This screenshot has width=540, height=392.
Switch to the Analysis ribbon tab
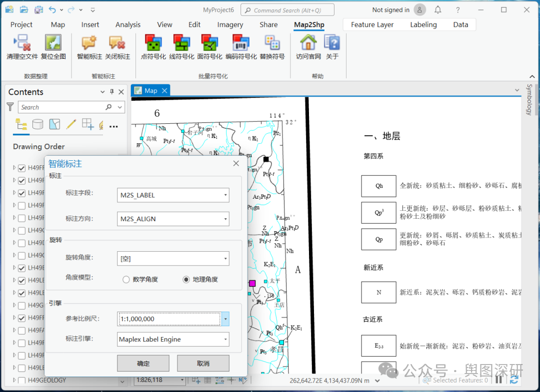tap(128, 24)
